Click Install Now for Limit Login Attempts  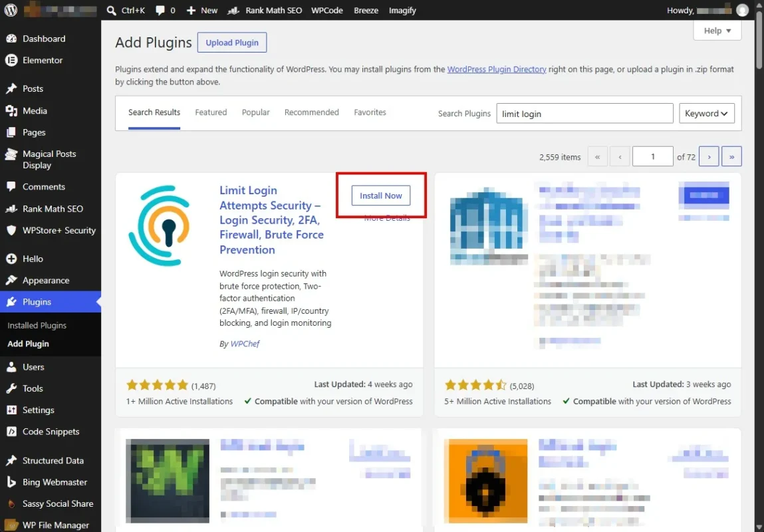pyautogui.click(x=381, y=196)
